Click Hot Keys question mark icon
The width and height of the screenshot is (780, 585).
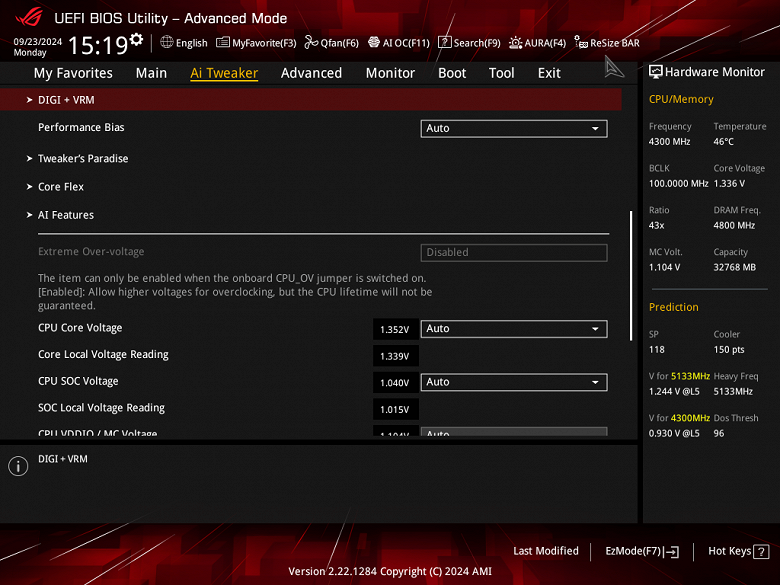(x=761, y=552)
